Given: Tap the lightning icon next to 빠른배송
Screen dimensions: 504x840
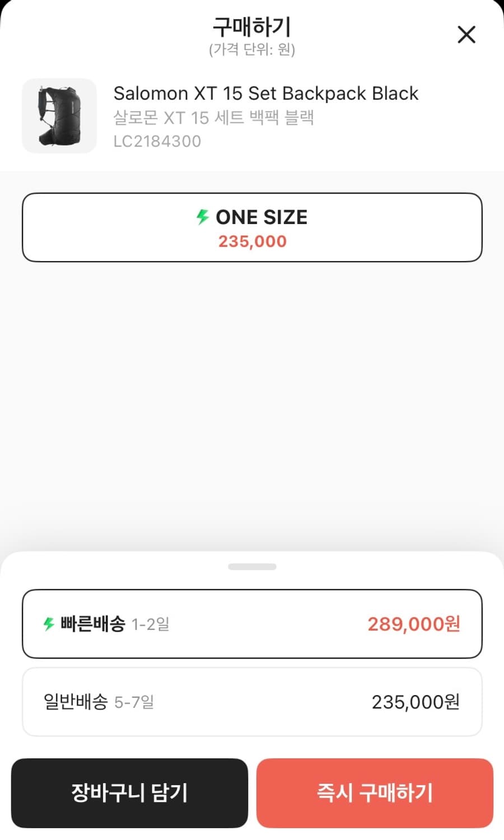Looking at the screenshot, I should pyautogui.click(x=49, y=624).
